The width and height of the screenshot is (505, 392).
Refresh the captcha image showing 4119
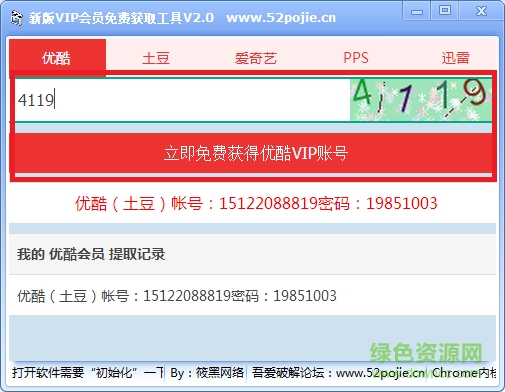(421, 100)
